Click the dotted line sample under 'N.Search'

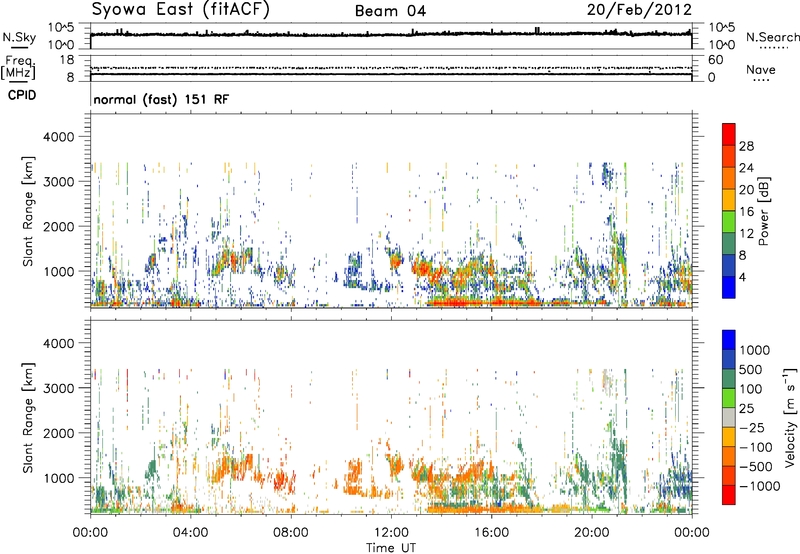[x=774, y=48]
